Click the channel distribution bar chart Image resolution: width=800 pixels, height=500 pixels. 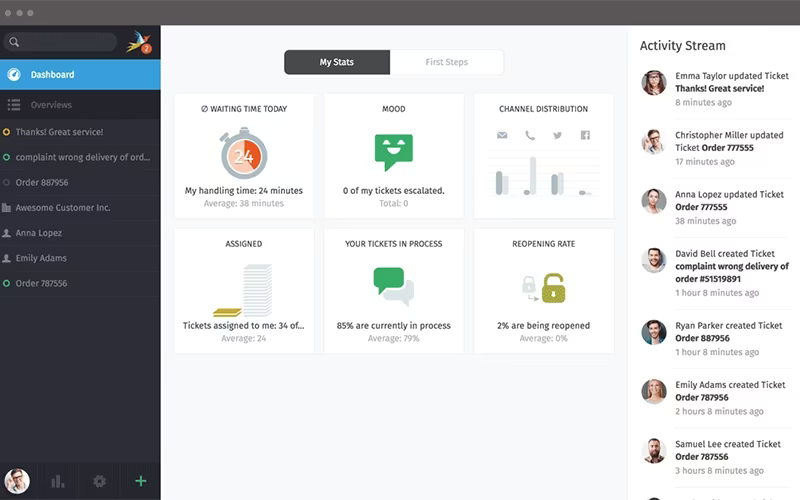[x=543, y=174]
